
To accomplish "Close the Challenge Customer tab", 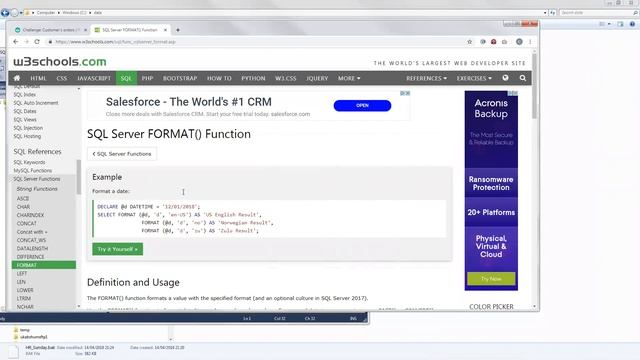I will tap(85, 30).
